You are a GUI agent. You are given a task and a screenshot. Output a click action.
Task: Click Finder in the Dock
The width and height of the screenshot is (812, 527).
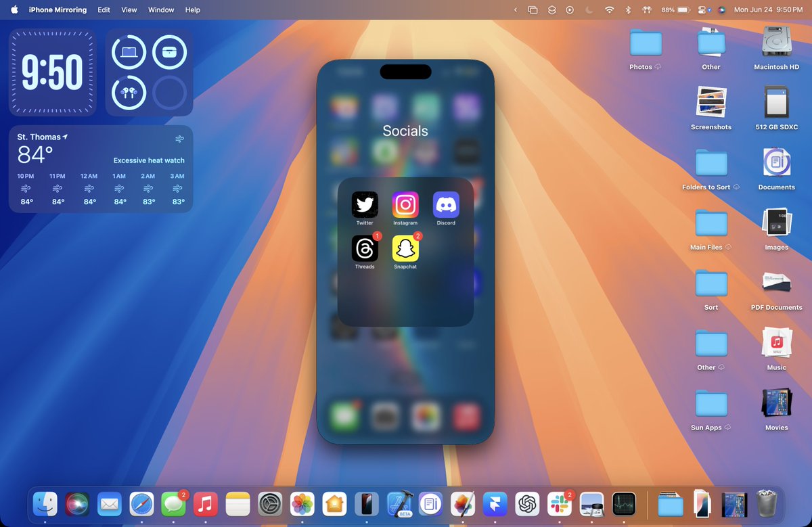click(45, 504)
